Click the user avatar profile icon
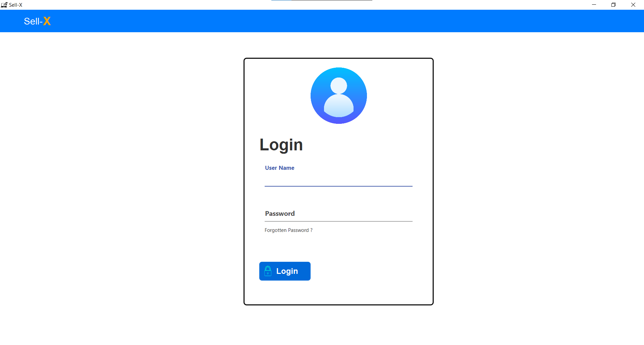 tap(338, 96)
